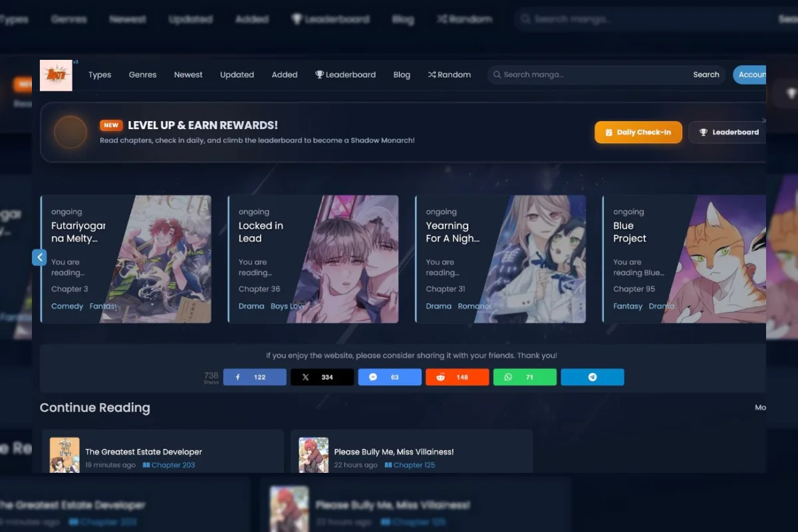Click the Continue Reading heading
The width and height of the screenshot is (798, 532).
click(95, 408)
